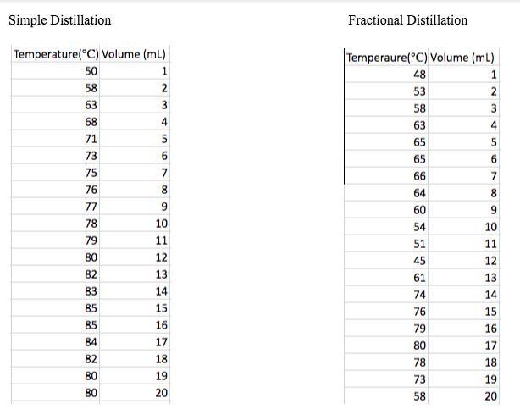The width and height of the screenshot is (520, 420).
Task: Click the simple distillation temperature cell 84
Action: pyautogui.click(x=55, y=341)
